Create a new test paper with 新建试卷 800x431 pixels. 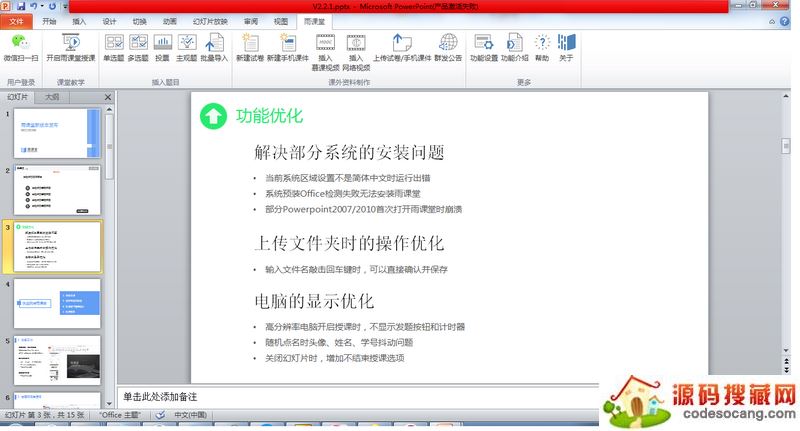click(x=250, y=45)
